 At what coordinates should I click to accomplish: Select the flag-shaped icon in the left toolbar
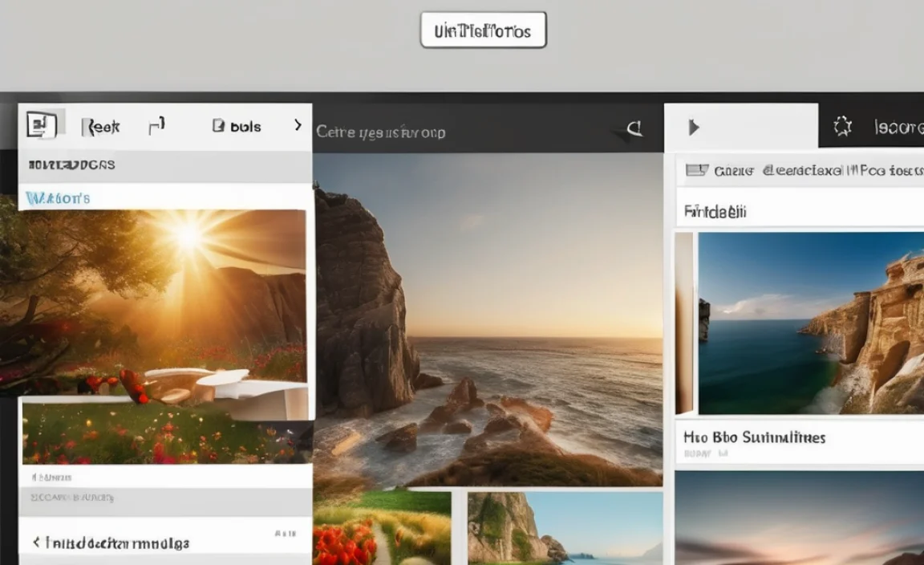(158, 123)
